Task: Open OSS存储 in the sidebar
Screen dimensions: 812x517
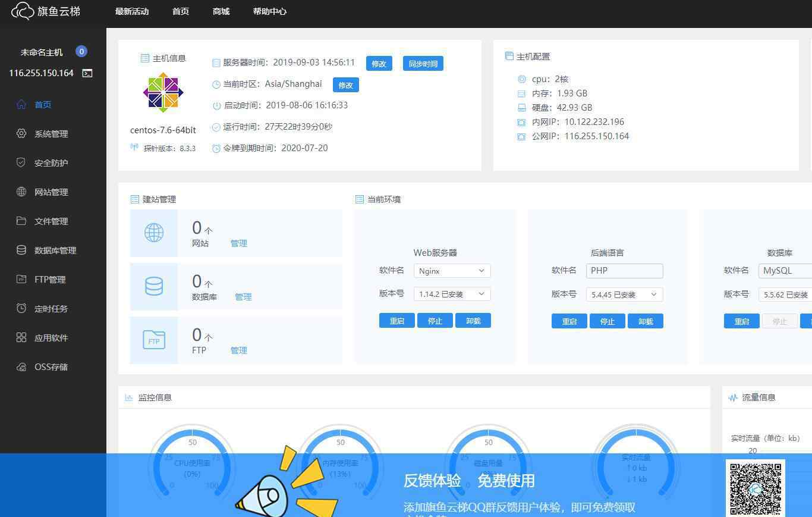Action: 51,367
